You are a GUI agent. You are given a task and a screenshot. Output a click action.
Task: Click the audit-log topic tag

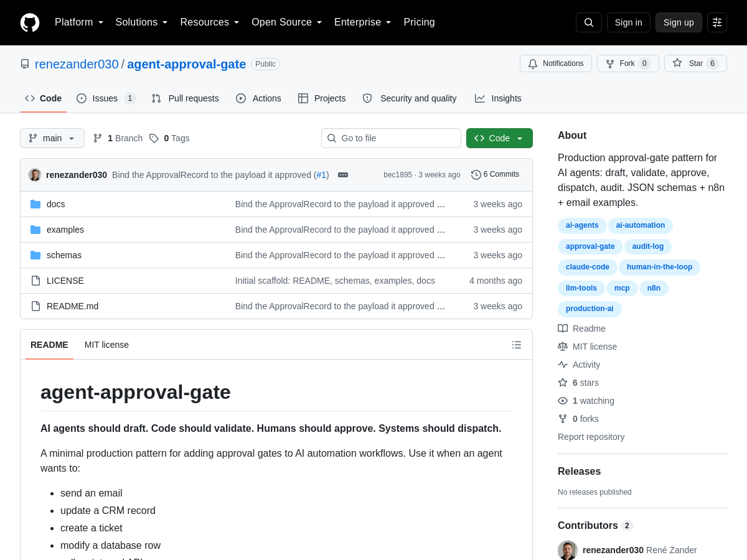648,246
